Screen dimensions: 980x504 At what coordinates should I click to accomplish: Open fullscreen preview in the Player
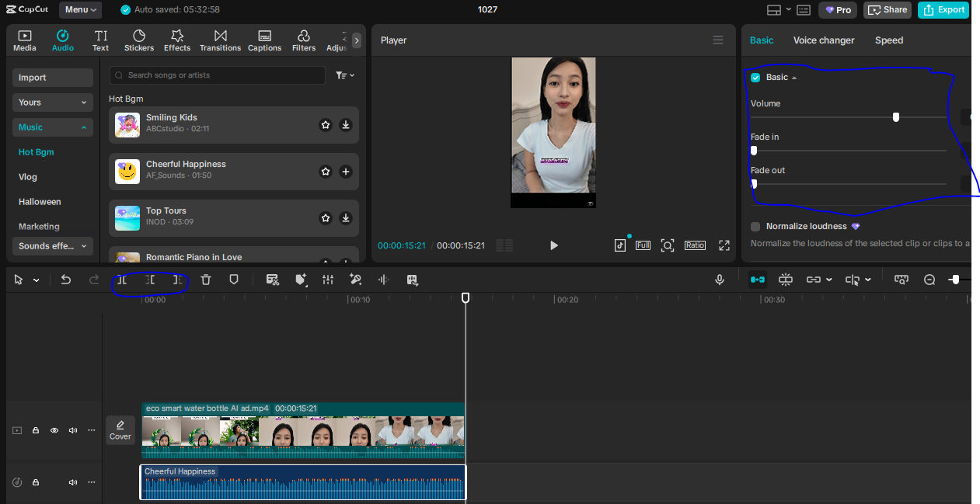(x=724, y=245)
